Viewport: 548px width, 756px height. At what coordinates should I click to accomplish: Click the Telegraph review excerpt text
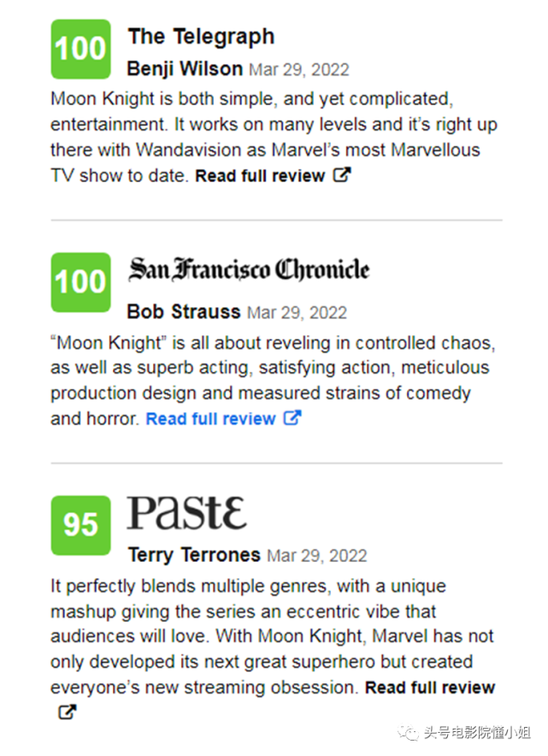(x=274, y=125)
